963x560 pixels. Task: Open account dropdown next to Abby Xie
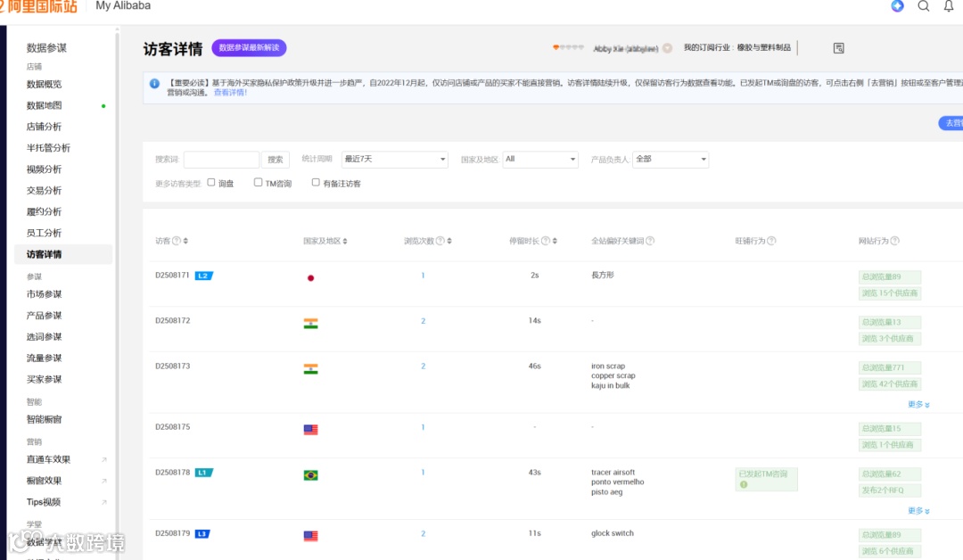[x=668, y=48]
